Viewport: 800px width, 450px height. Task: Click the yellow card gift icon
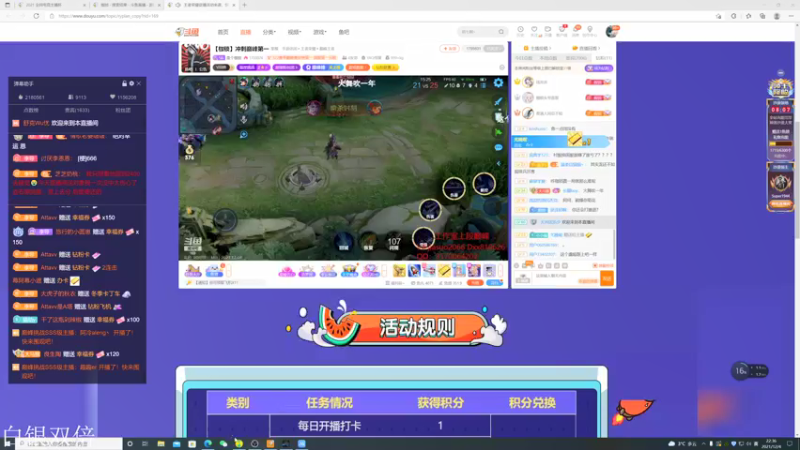click(444, 270)
